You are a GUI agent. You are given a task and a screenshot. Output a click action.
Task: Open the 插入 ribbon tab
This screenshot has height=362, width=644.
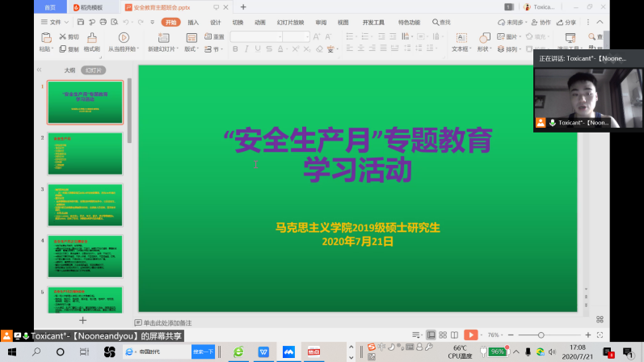click(193, 23)
